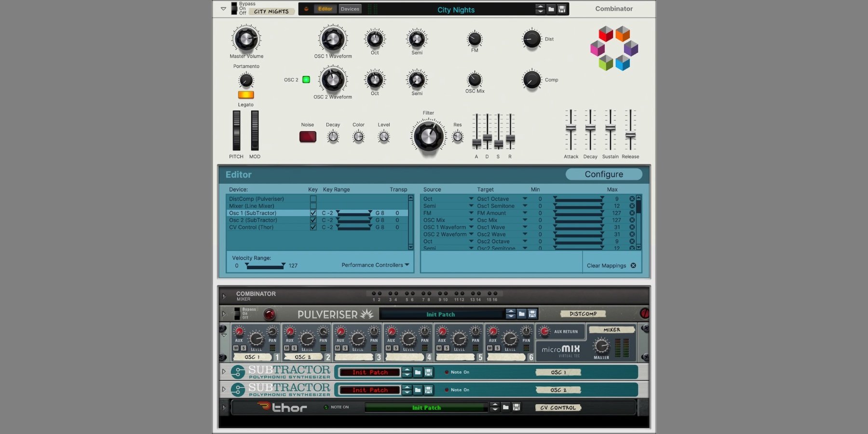
Task: Open the Combinator patch browser folder icon
Action: click(551, 9)
